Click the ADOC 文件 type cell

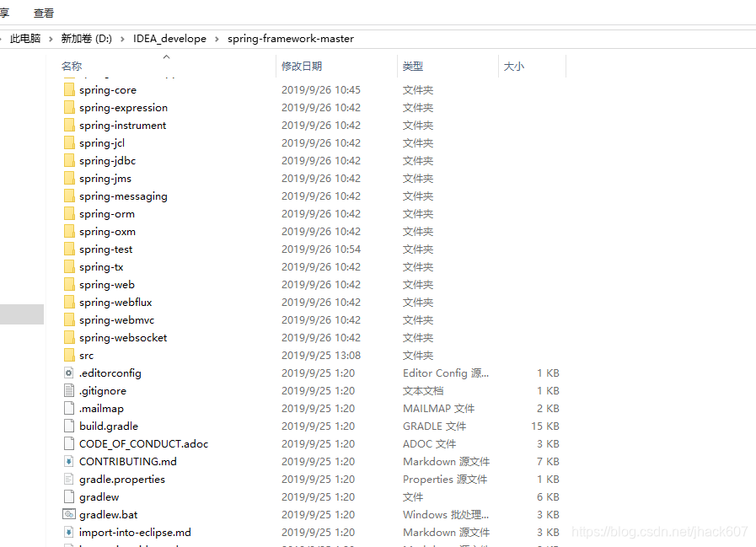430,444
